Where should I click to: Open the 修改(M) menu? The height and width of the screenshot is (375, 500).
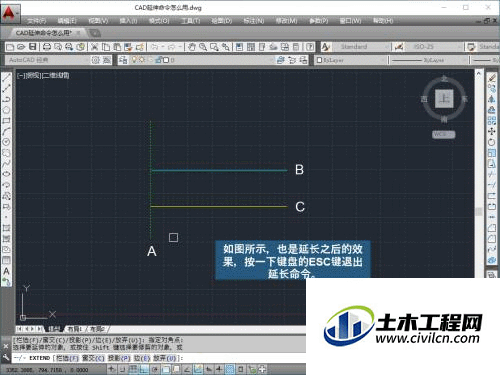[x=286, y=21]
